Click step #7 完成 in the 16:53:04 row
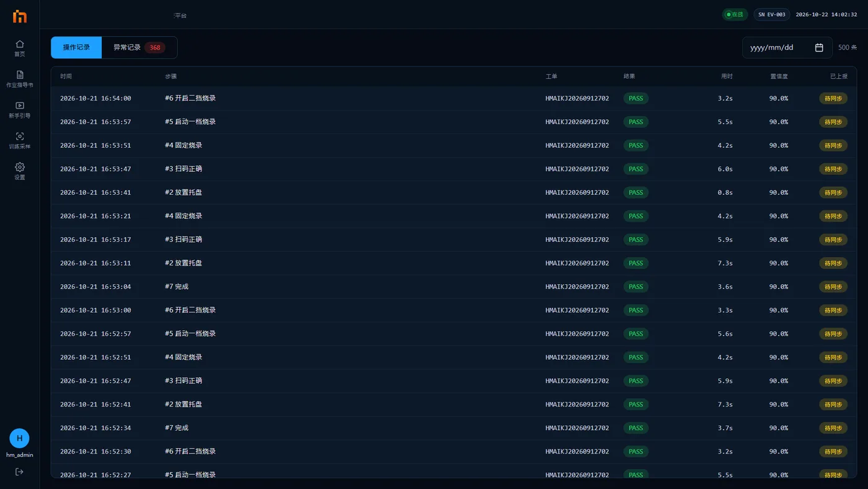The width and height of the screenshot is (868, 489). click(x=177, y=287)
